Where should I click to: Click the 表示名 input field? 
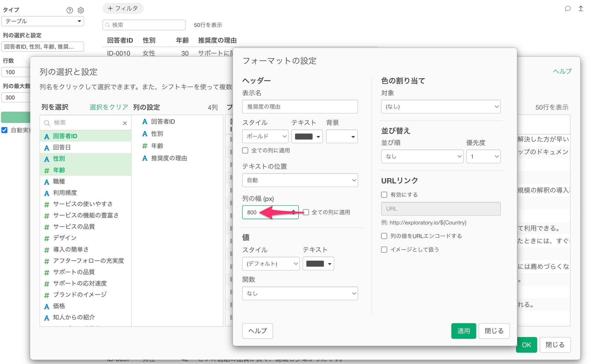[300, 107]
